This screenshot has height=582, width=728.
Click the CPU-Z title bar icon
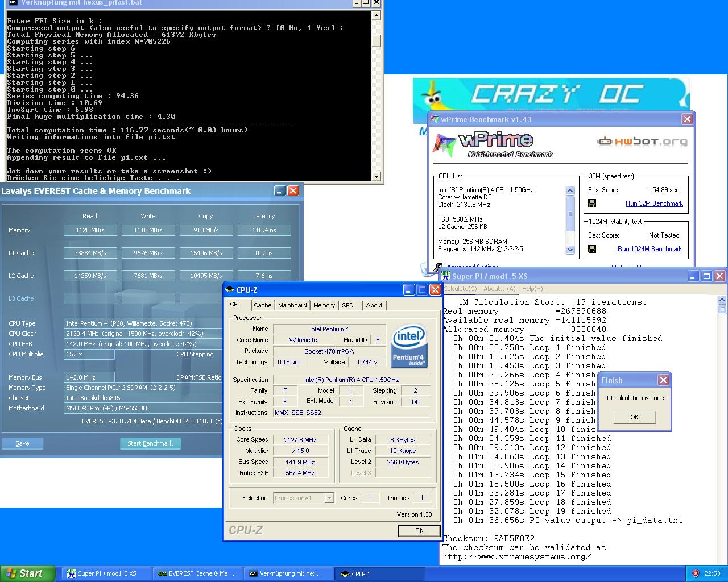[x=230, y=290]
